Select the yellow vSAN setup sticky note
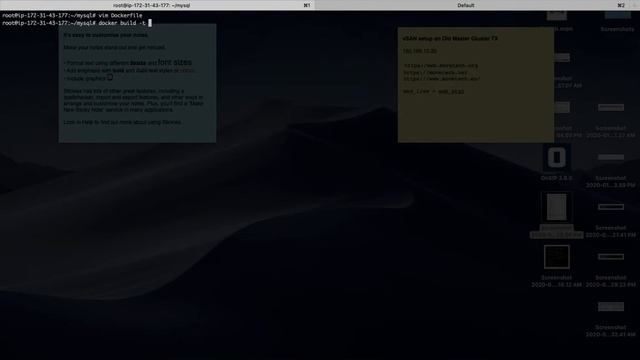 coord(476,85)
